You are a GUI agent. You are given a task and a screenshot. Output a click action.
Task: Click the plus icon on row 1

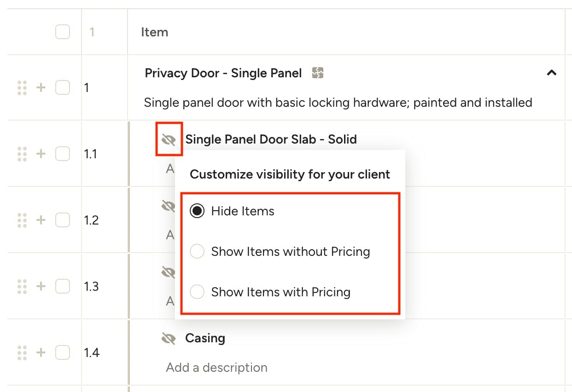41,87
